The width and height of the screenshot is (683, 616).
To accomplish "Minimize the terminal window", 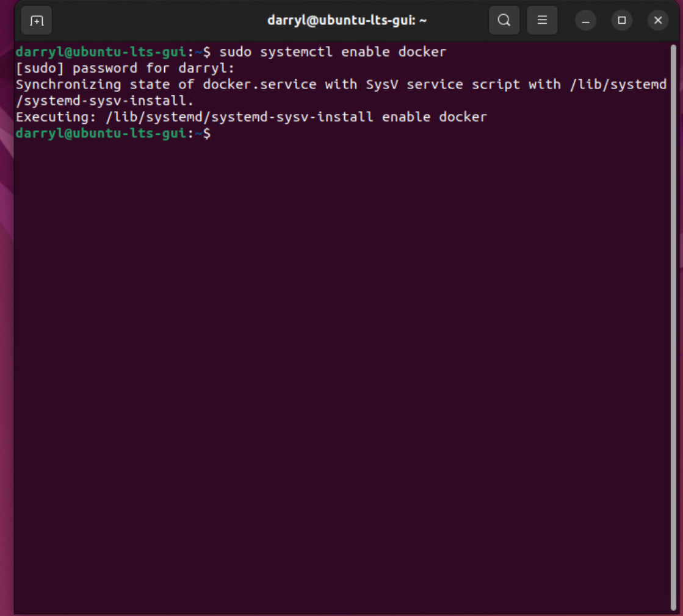I will pos(585,21).
